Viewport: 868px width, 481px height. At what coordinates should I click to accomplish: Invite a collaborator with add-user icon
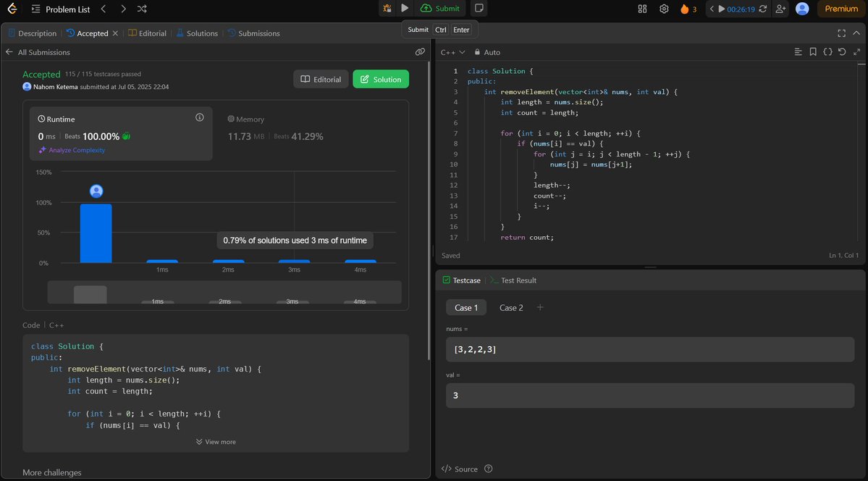tap(780, 9)
